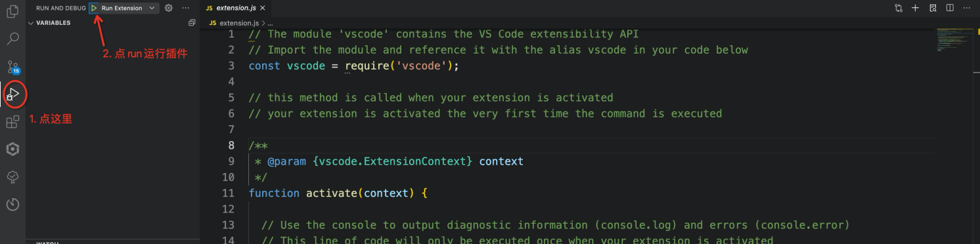Open Run and Debug more actions ellipsis
The height and width of the screenshot is (244, 980).
pos(186,8)
